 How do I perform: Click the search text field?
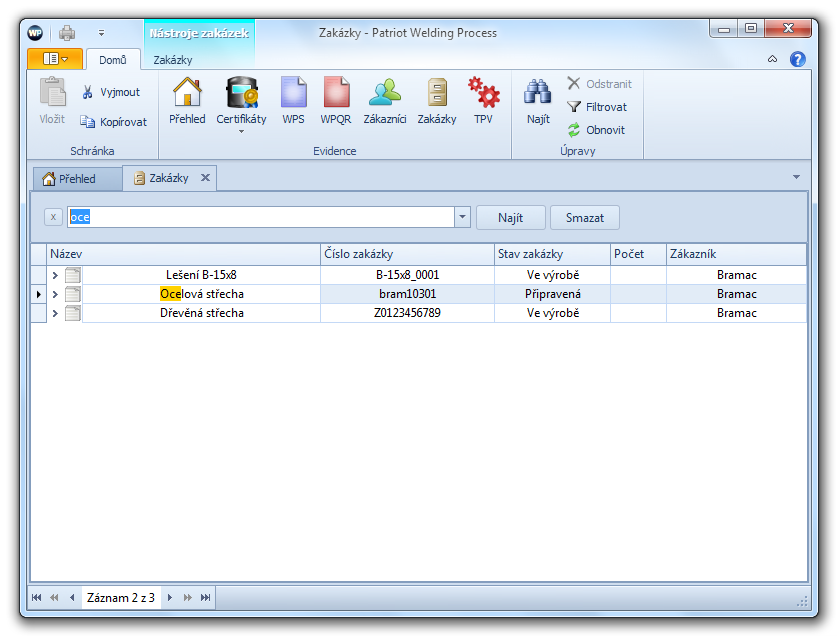pos(261,217)
